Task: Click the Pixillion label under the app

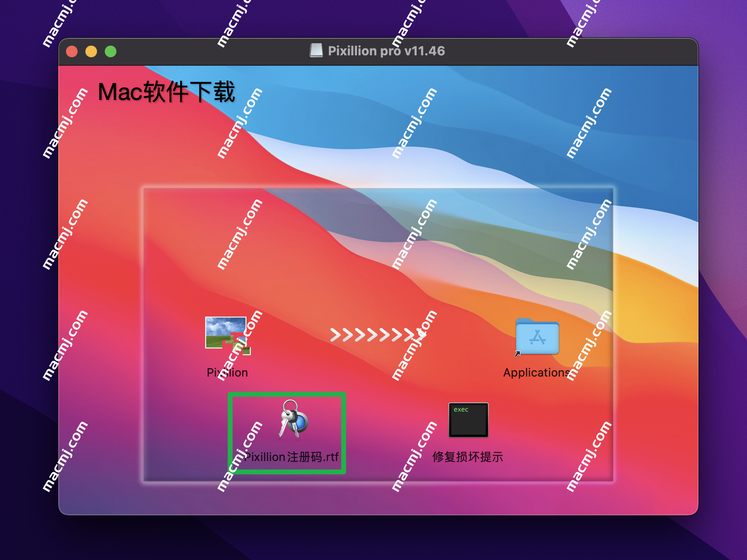Action: click(x=227, y=373)
